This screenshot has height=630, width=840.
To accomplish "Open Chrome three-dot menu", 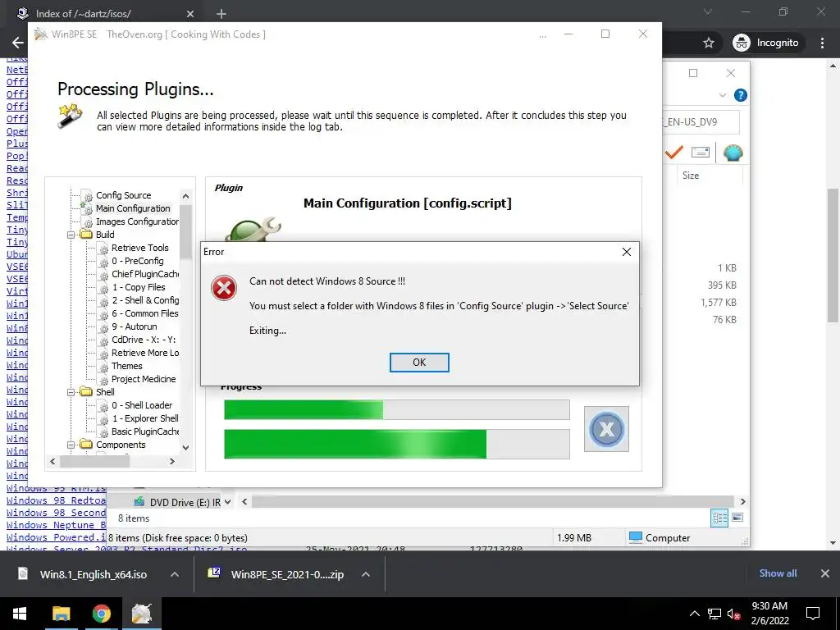I will 822,43.
